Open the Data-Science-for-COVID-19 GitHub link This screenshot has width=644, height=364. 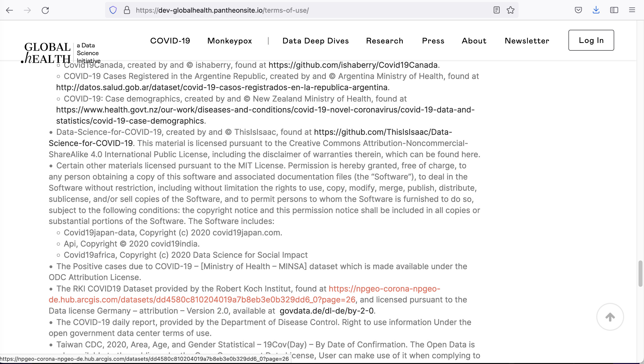click(x=382, y=132)
